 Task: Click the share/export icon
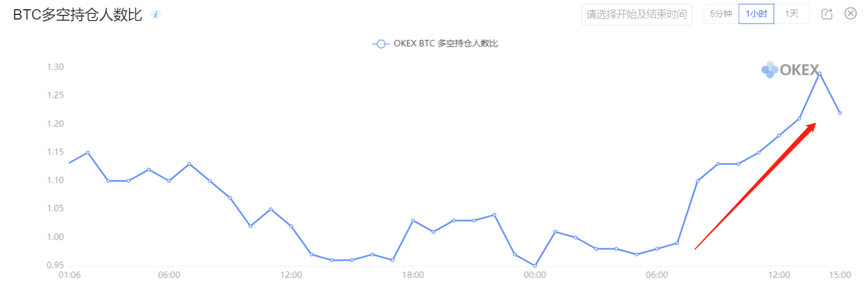pos(827,14)
